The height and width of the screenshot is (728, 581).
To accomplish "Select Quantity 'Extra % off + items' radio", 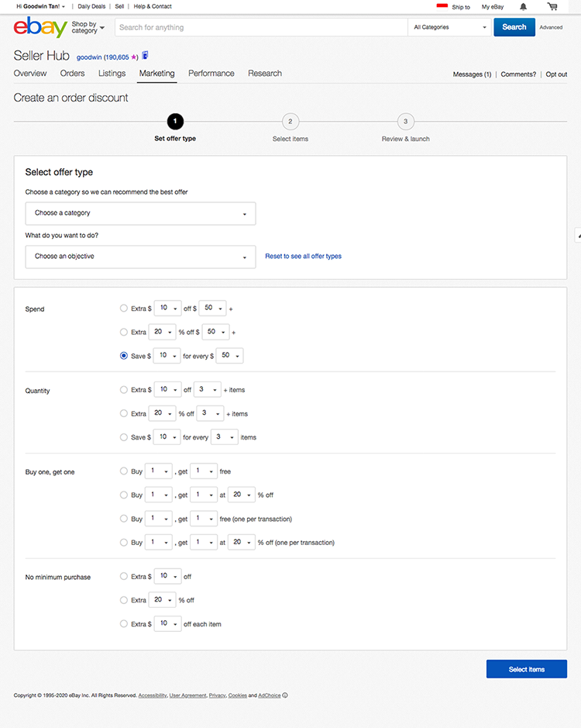I will 123,413.
